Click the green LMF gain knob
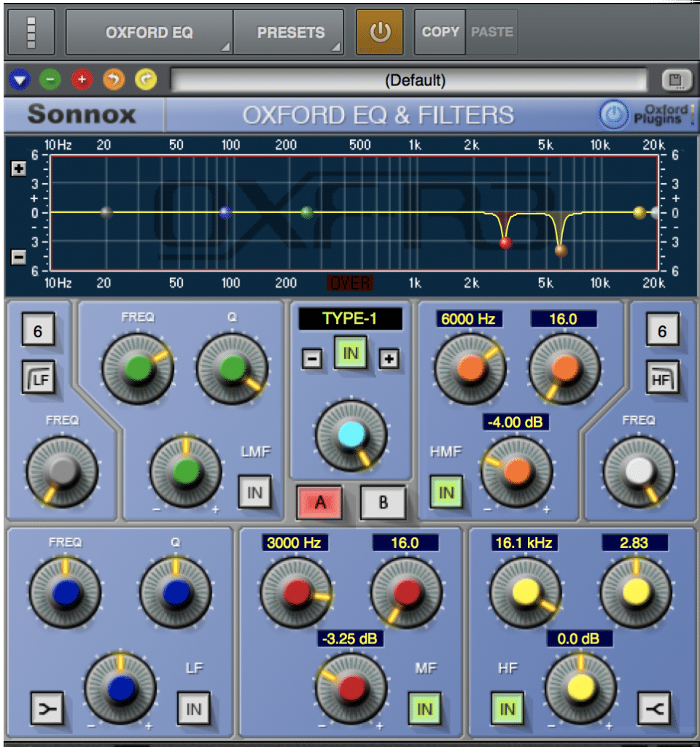The height and width of the screenshot is (747, 700). click(186, 471)
